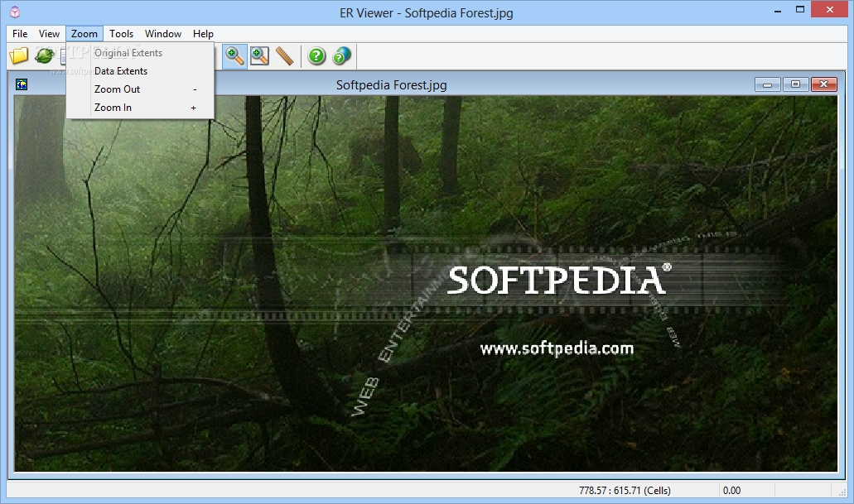Select the Zoom In magnifier tool

[234, 56]
